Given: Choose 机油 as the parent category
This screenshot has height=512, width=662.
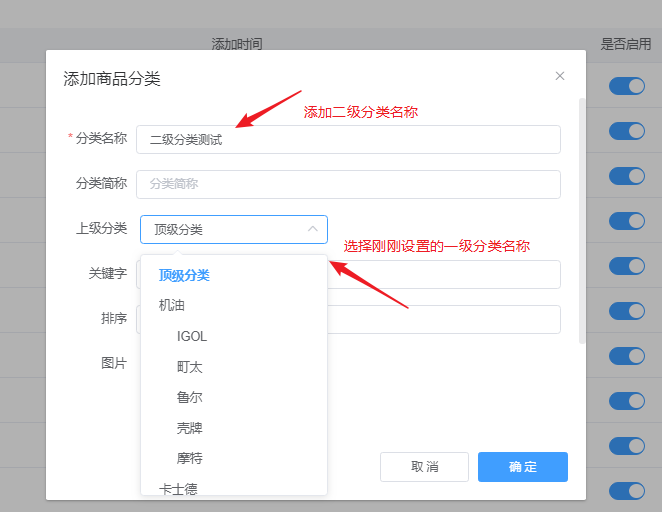Looking at the screenshot, I should pos(172,305).
